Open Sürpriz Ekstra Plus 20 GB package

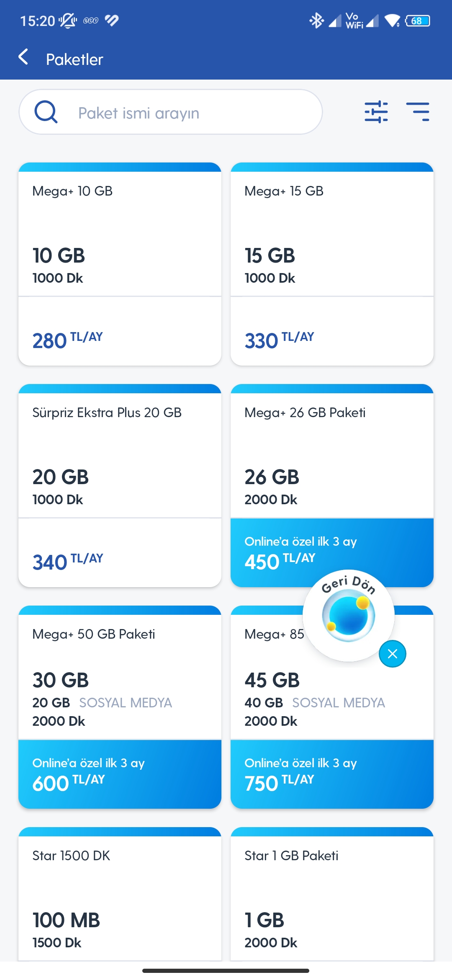[x=120, y=485]
